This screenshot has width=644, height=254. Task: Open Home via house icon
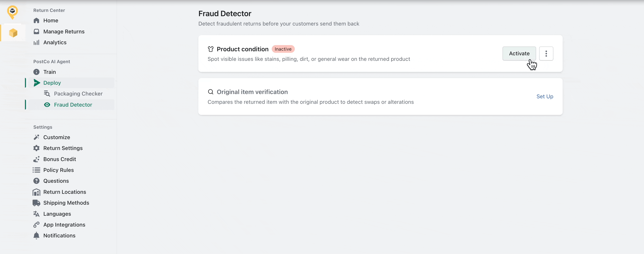point(36,20)
